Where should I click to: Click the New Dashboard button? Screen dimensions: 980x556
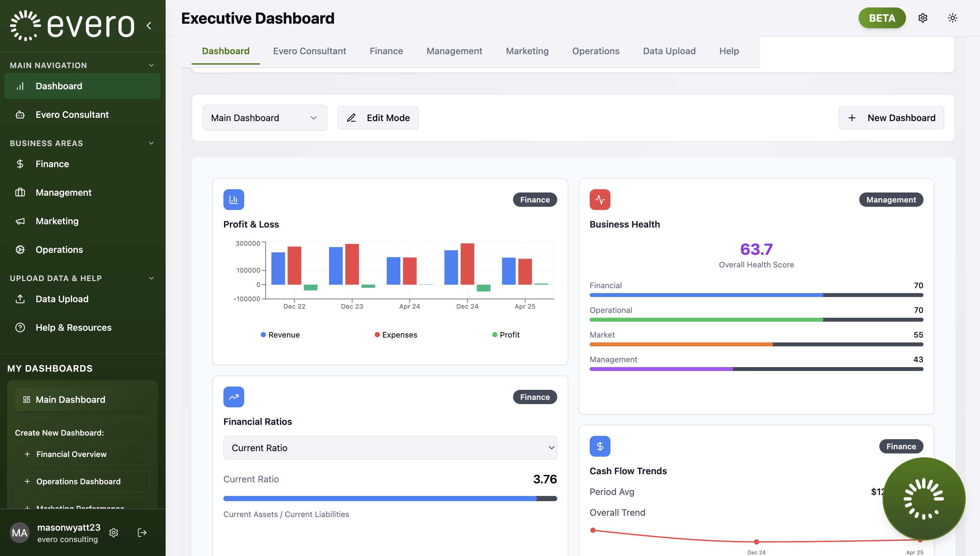(x=891, y=117)
